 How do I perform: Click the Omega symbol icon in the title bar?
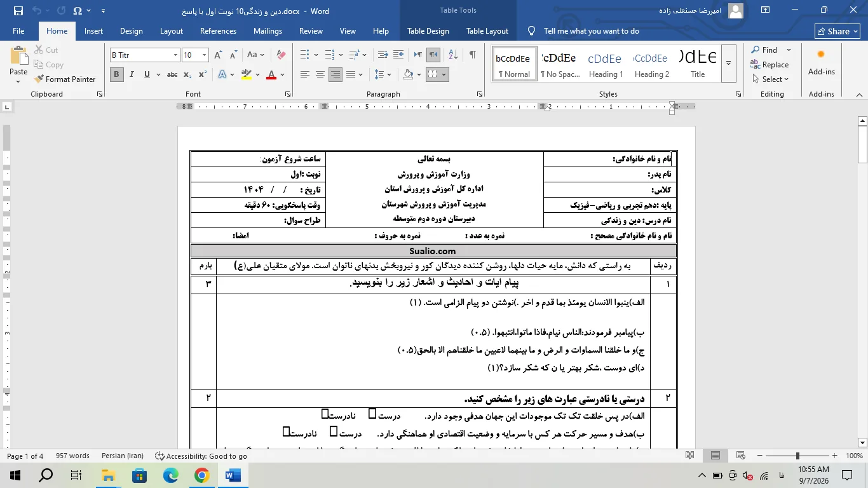click(x=78, y=11)
